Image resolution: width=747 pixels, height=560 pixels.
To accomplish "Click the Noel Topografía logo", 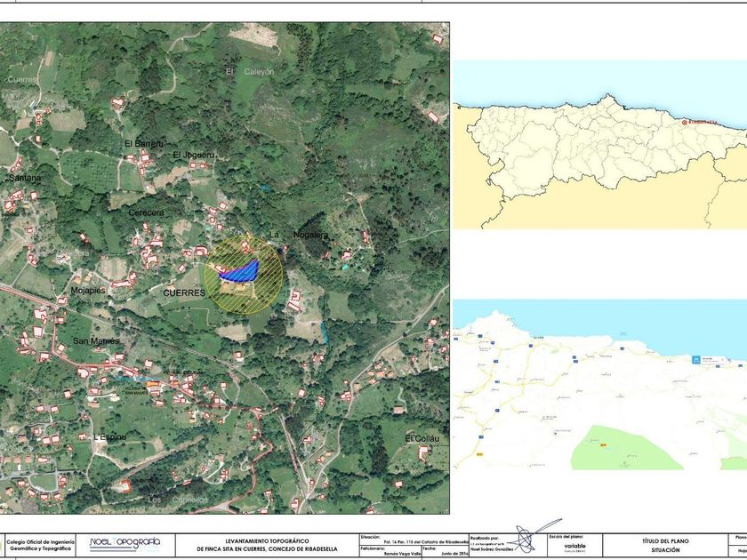I will [124, 543].
